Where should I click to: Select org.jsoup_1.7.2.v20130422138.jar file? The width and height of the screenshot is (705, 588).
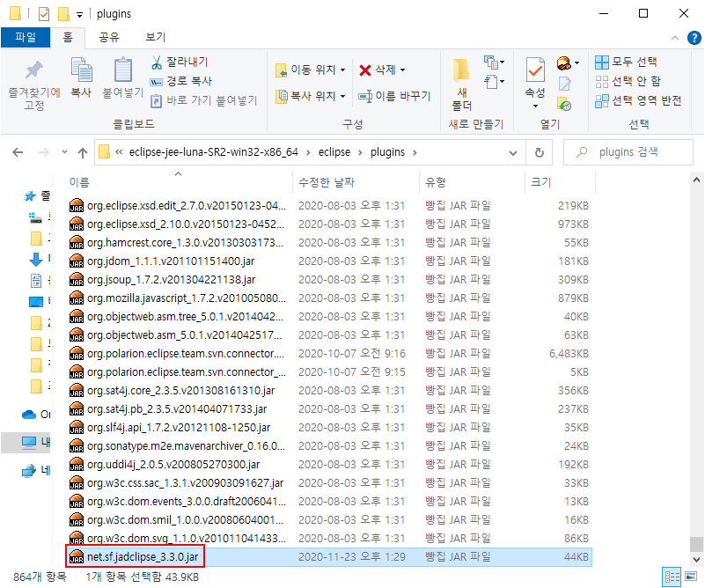coord(330,280)
